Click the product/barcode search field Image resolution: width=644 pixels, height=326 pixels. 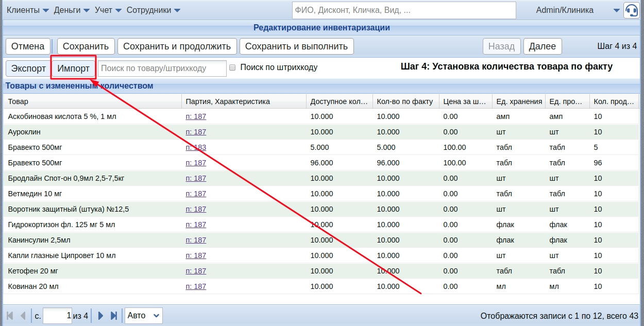point(162,68)
